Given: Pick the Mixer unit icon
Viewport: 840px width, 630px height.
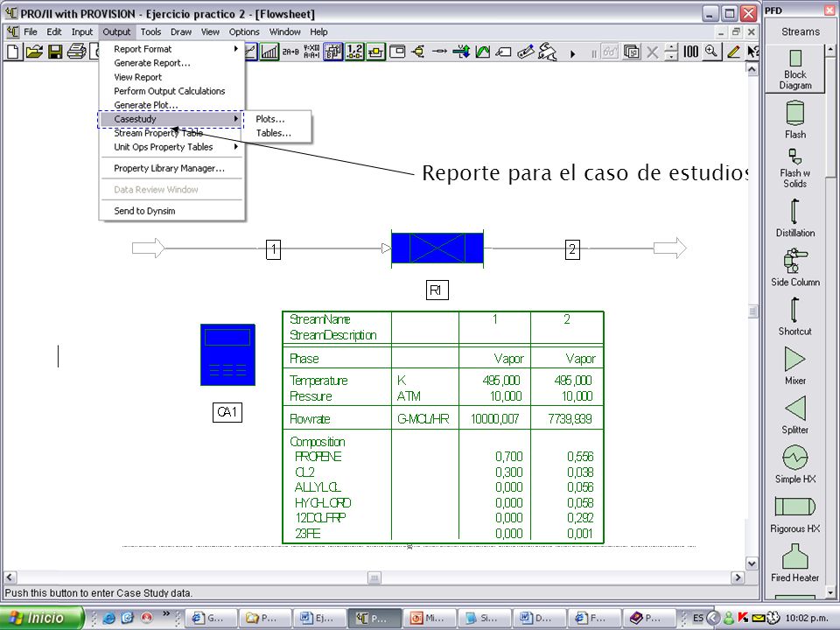Looking at the screenshot, I should tap(795, 366).
